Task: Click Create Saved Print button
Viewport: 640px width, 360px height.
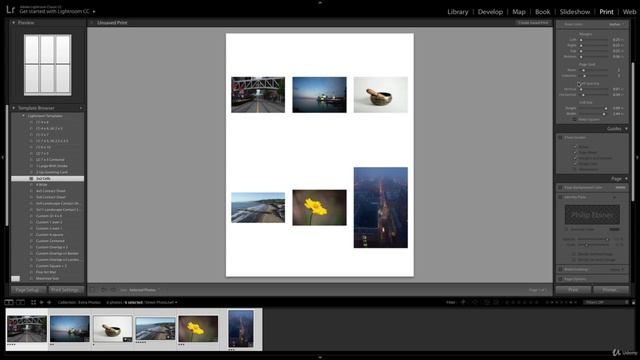Action: pos(533,23)
